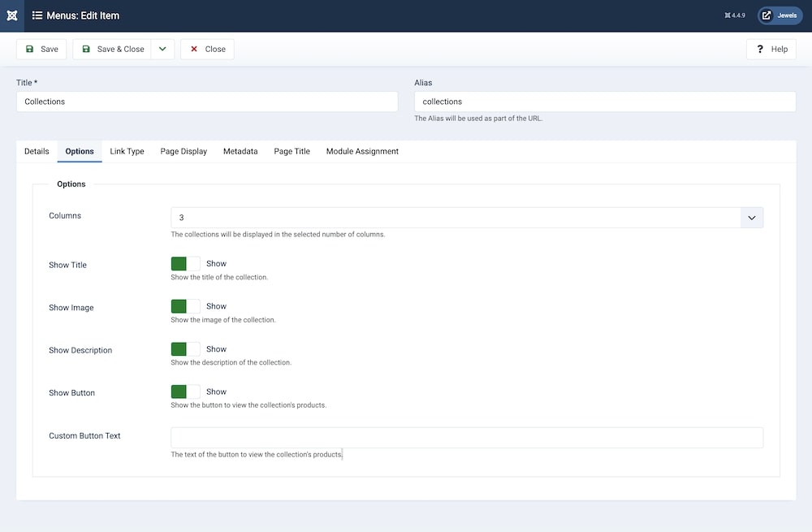This screenshot has width=812, height=532.
Task: Click the Custom Button Text field
Action: (466, 438)
